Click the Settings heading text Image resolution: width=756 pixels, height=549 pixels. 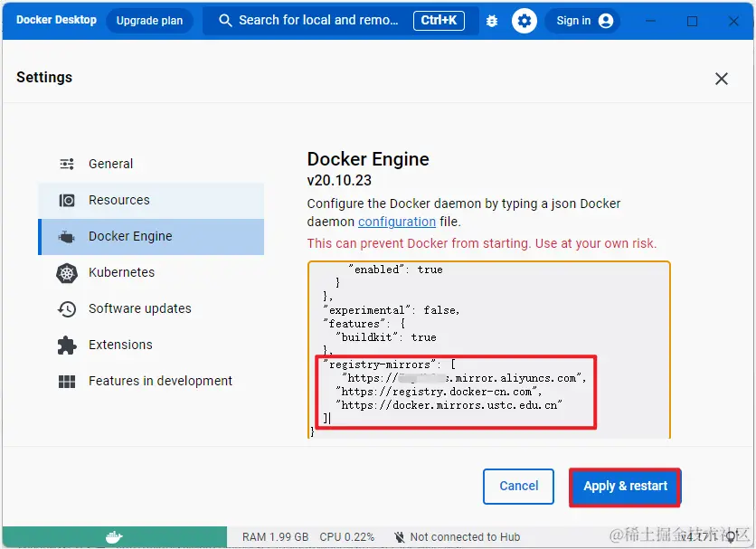(44, 77)
